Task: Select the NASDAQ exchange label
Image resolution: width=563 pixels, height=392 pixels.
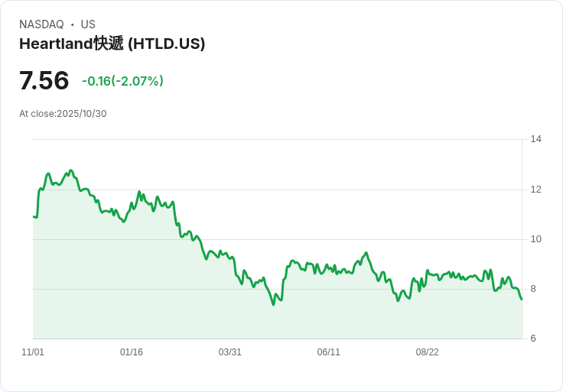Action: (41, 24)
